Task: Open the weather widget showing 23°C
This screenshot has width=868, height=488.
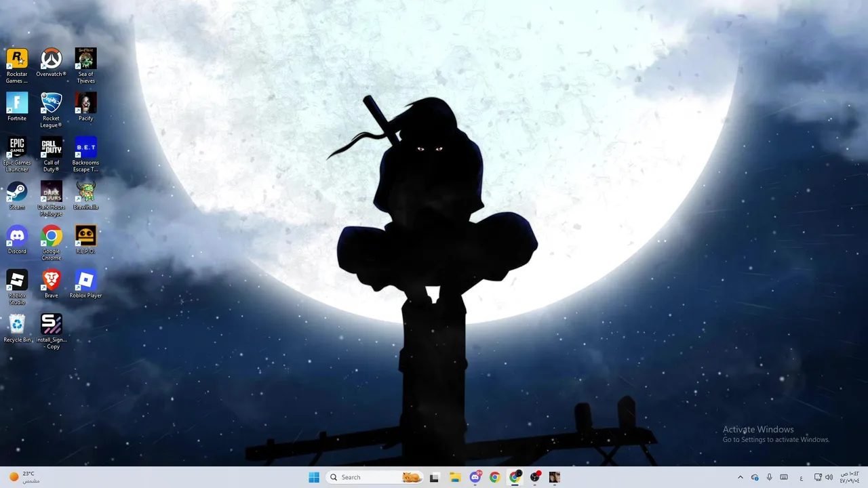Action: pos(24,477)
